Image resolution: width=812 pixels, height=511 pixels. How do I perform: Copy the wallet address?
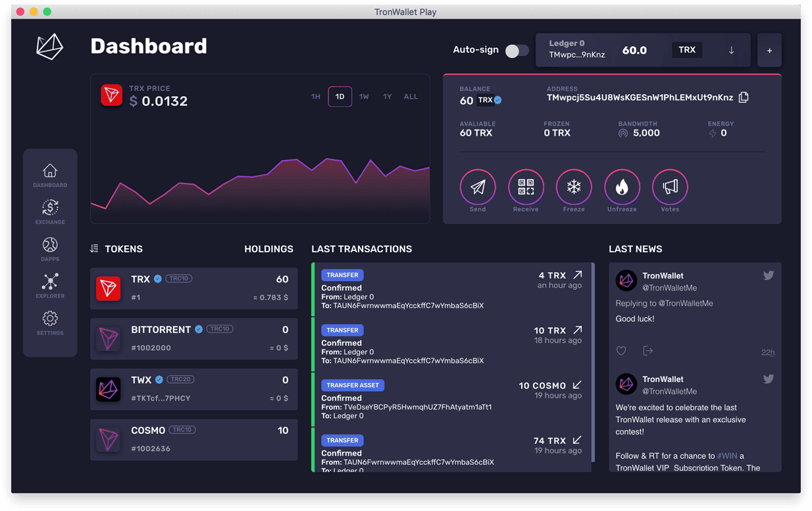pyautogui.click(x=744, y=97)
